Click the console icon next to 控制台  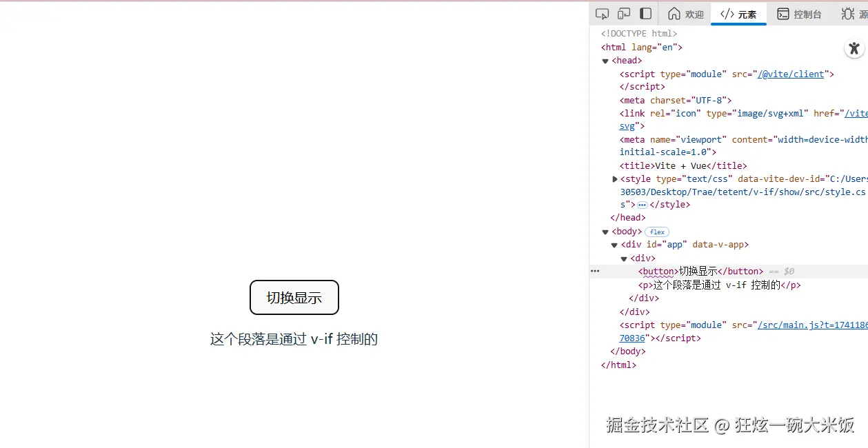pyautogui.click(x=783, y=13)
